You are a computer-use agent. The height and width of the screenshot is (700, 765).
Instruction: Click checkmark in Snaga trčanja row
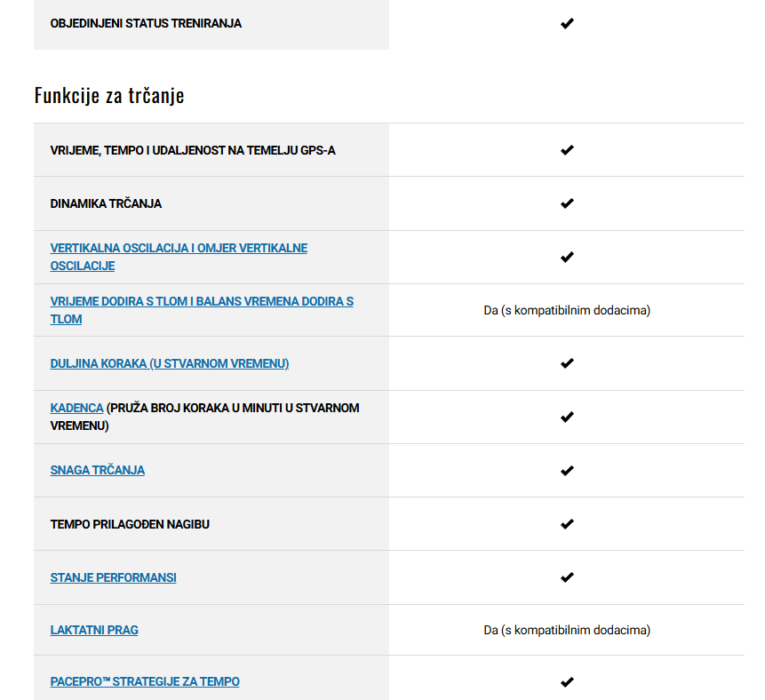tap(567, 471)
